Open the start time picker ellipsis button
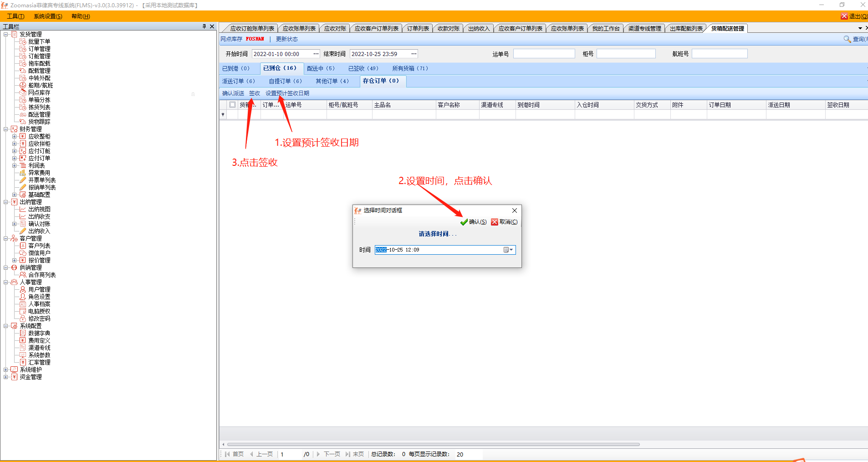The image size is (868, 462). pyautogui.click(x=316, y=54)
